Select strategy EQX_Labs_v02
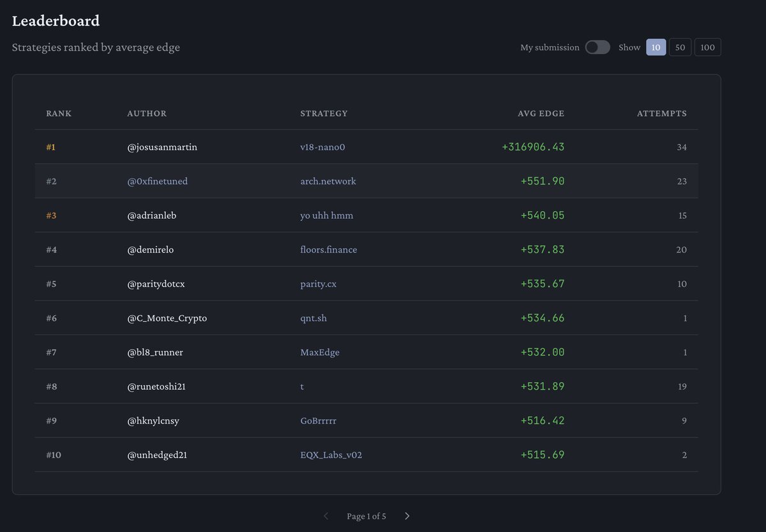The height and width of the screenshot is (532, 766). pyautogui.click(x=331, y=455)
